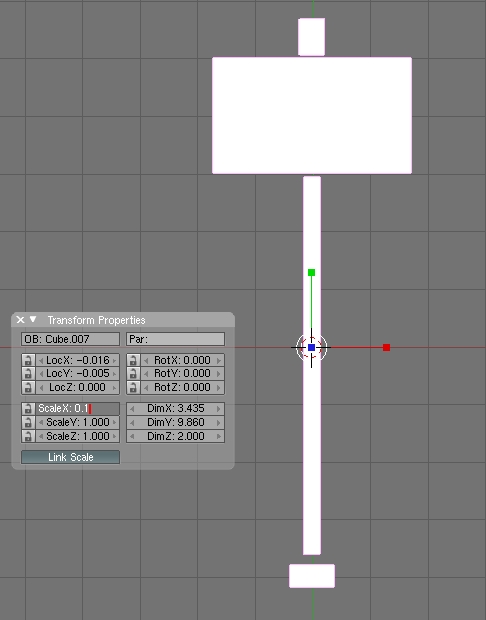Image resolution: width=486 pixels, height=620 pixels.
Task: Close the Transform Properties panel
Action: (x=20, y=319)
